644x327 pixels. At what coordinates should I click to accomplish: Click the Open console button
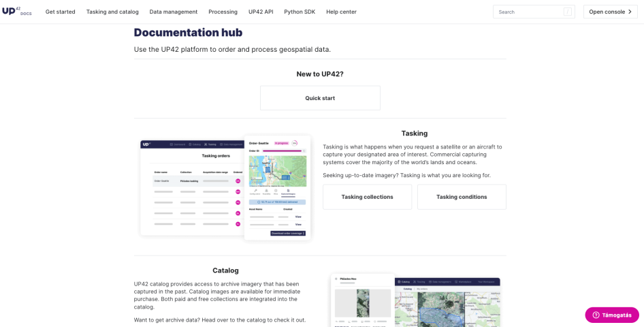[x=611, y=12]
